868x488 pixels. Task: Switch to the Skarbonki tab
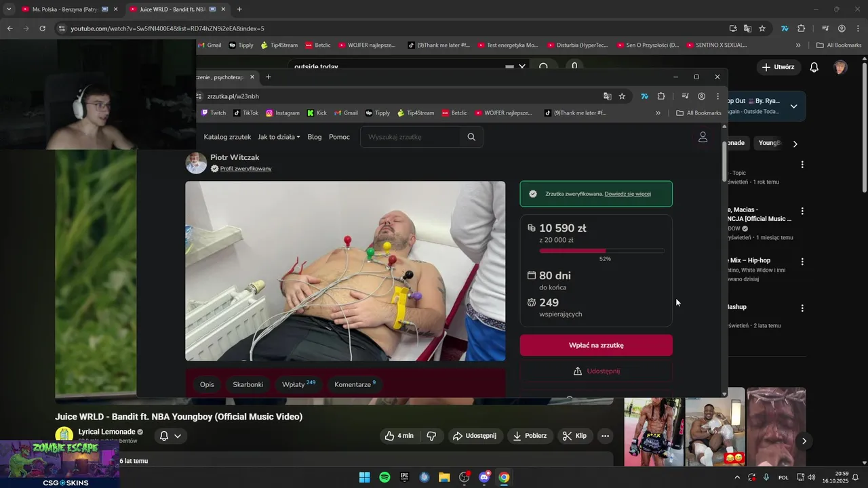coord(248,384)
